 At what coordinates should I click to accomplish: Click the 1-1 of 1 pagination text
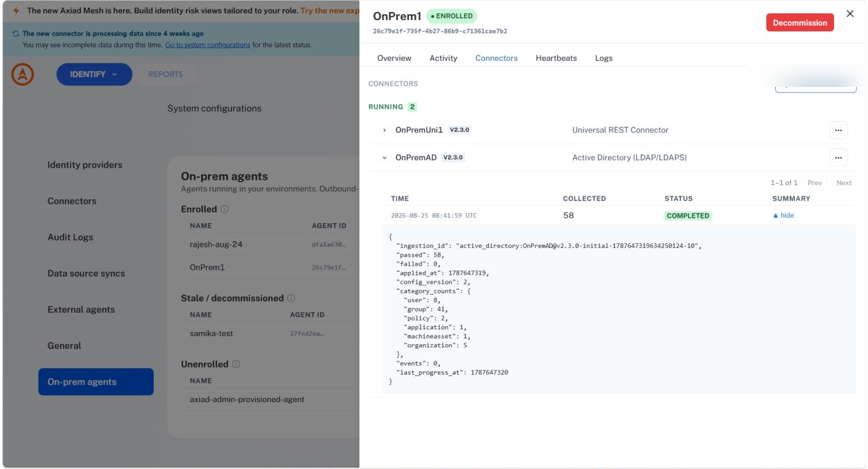pyautogui.click(x=784, y=182)
